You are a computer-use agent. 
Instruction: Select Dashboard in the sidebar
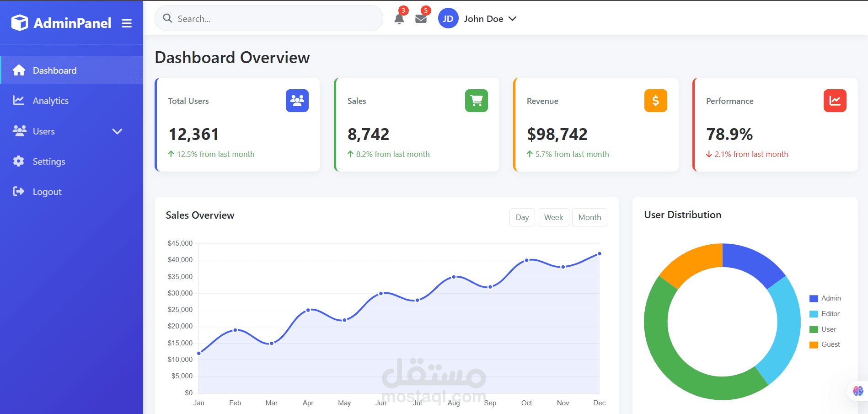[71, 70]
